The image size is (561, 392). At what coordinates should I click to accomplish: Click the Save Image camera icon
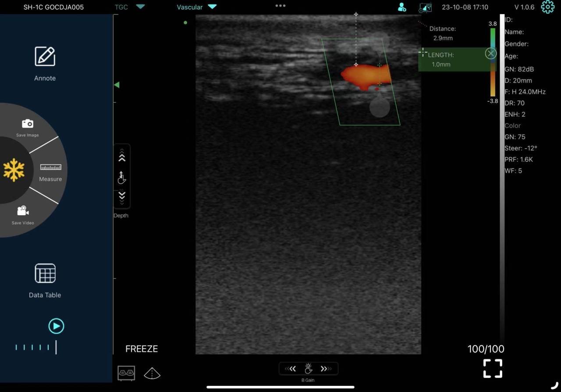27,124
